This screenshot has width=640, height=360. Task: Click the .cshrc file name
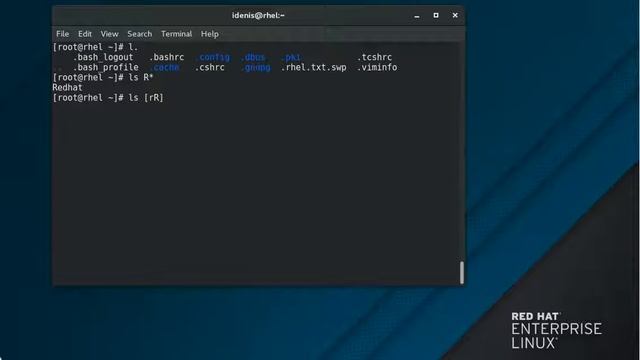coord(210,67)
